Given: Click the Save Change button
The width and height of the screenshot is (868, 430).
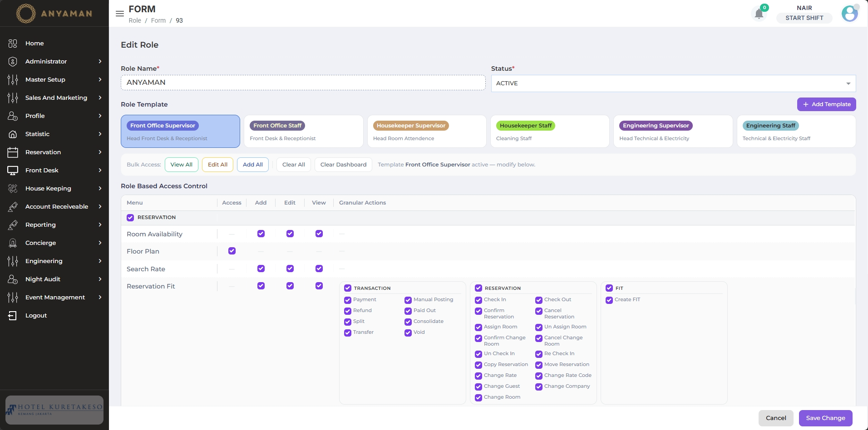Looking at the screenshot, I should [x=825, y=418].
